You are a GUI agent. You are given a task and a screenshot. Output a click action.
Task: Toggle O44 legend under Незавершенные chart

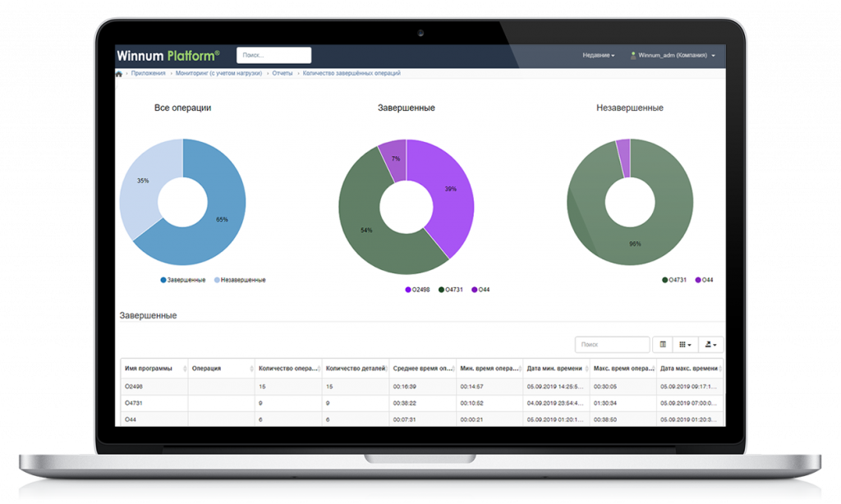click(704, 280)
